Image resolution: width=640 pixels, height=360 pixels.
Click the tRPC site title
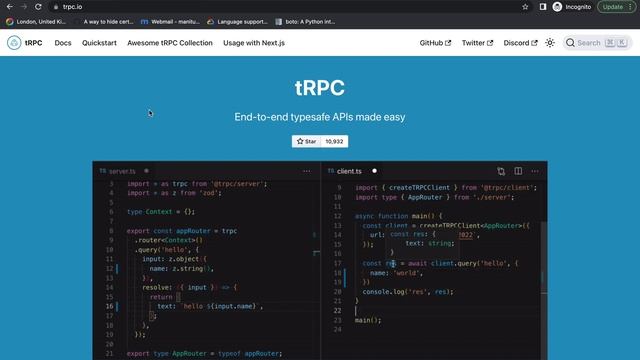(33, 43)
